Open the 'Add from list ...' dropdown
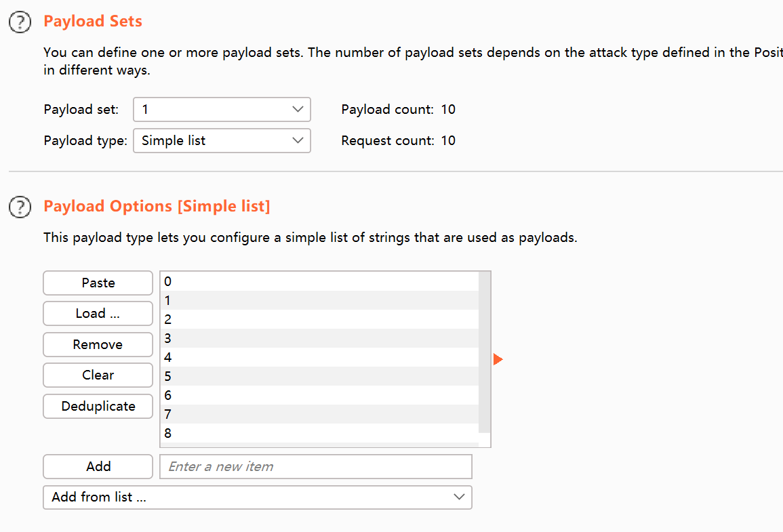This screenshot has height=532, width=783. click(x=257, y=497)
